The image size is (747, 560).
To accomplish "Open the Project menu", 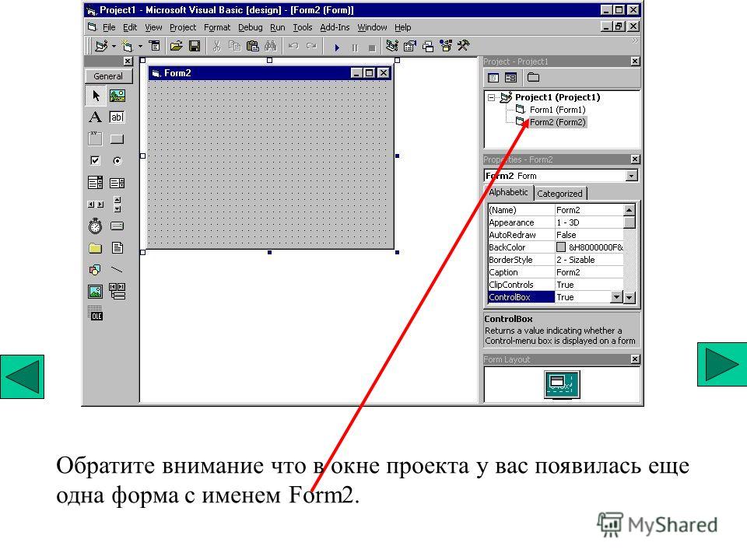I will pyautogui.click(x=182, y=28).
